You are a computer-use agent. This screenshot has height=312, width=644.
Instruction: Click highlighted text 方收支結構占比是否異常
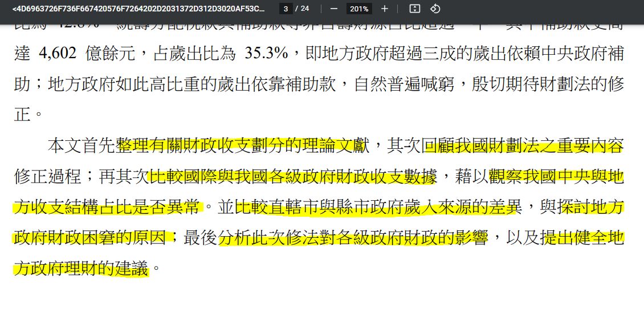[108, 207]
